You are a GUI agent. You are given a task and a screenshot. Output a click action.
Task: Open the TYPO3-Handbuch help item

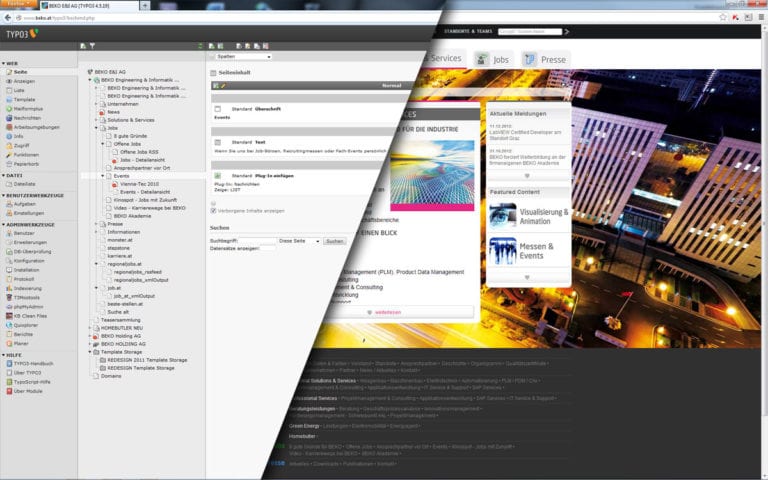coord(32,364)
